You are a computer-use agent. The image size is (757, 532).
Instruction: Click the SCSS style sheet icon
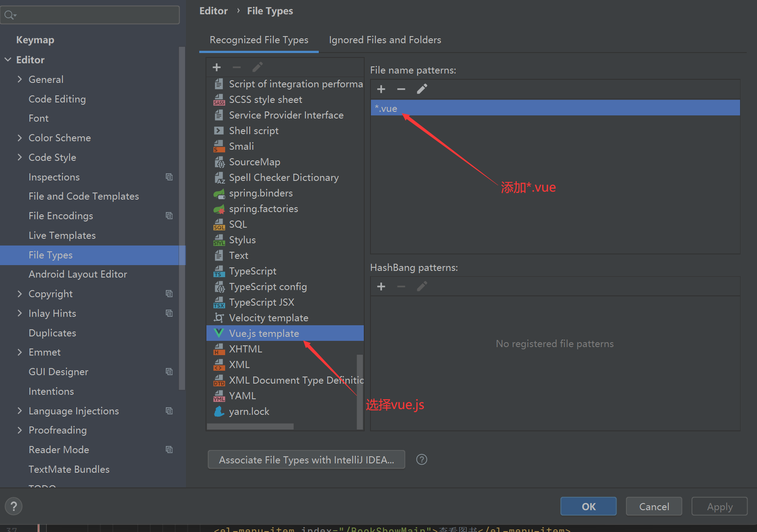[x=219, y=99]
